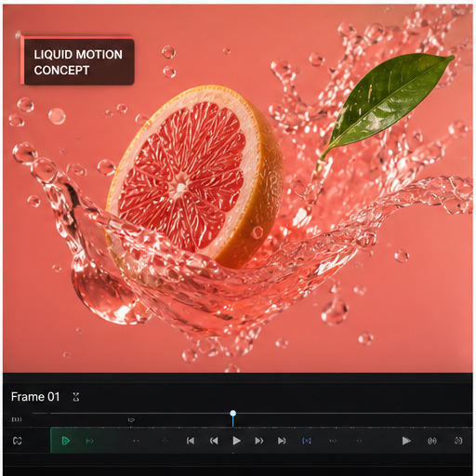Click the blue bracket range icon
The image size is (476, 476).
307,441
